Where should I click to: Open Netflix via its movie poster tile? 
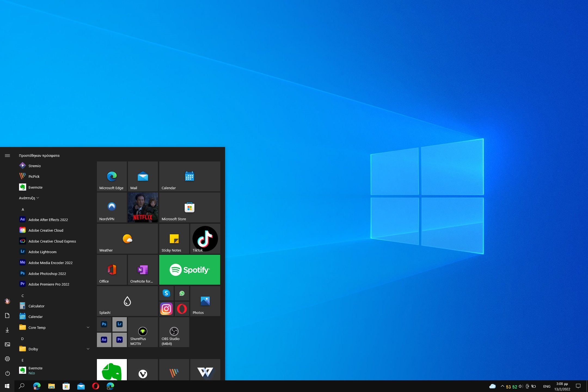coord(143,207)
